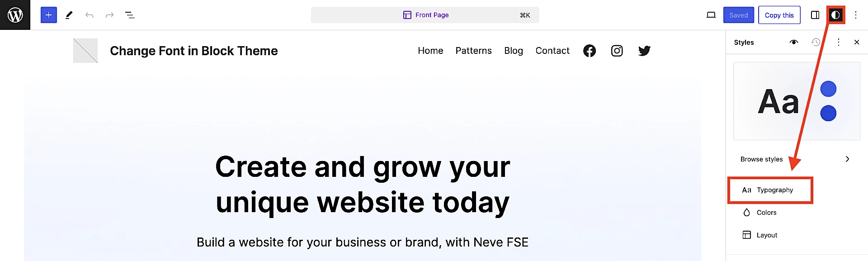This screenshot has height=261, width=868.
Task: Open the document list view
Action: click(x=130, y=15)
